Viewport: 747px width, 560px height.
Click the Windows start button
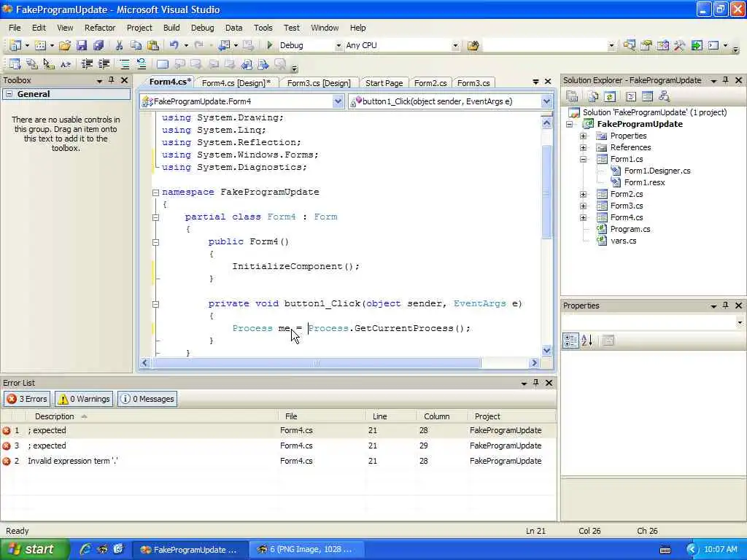coord(35,549)
